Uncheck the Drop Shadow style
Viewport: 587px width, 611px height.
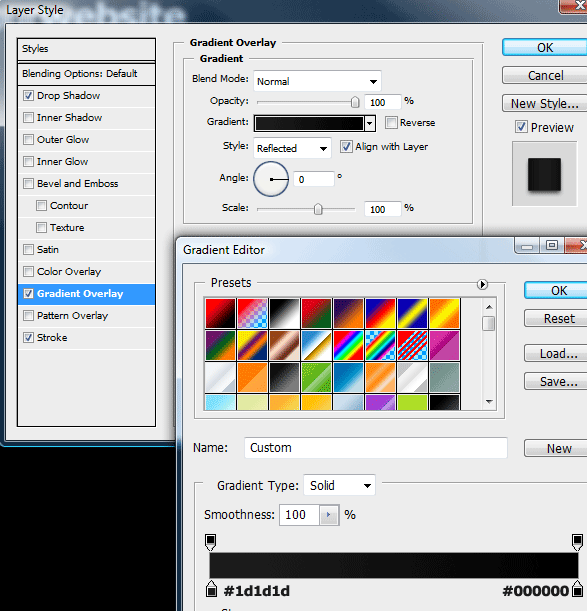[x=28, y=95]
